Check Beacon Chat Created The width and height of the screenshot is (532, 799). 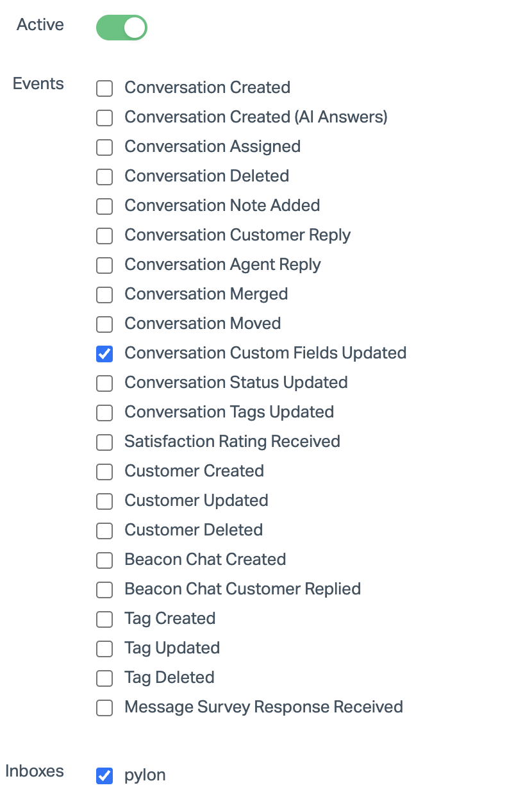(x=104, y=560)
